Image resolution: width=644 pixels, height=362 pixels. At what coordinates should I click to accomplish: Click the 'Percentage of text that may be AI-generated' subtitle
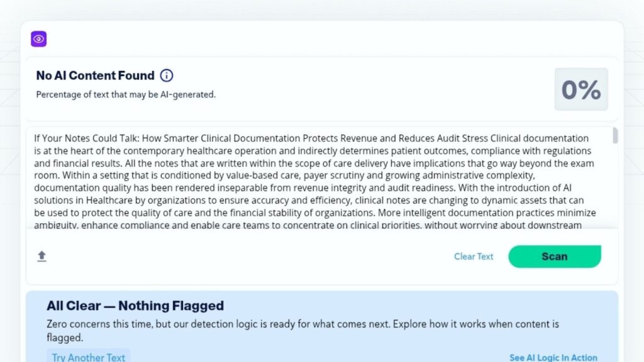tap(126, 94)
